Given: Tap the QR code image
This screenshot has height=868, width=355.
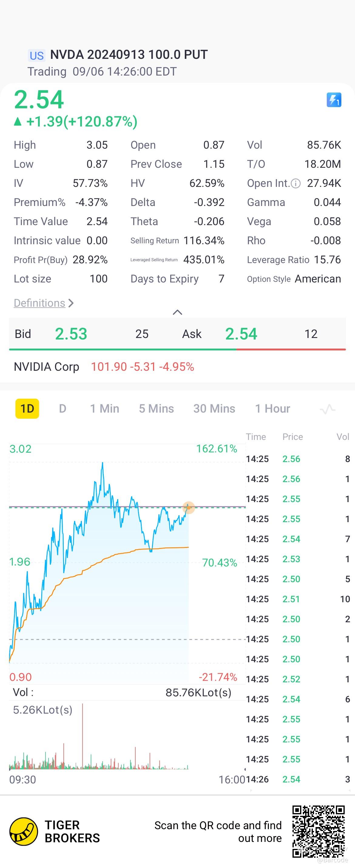Looking at the screenshot, I should [x=318, y=831].
